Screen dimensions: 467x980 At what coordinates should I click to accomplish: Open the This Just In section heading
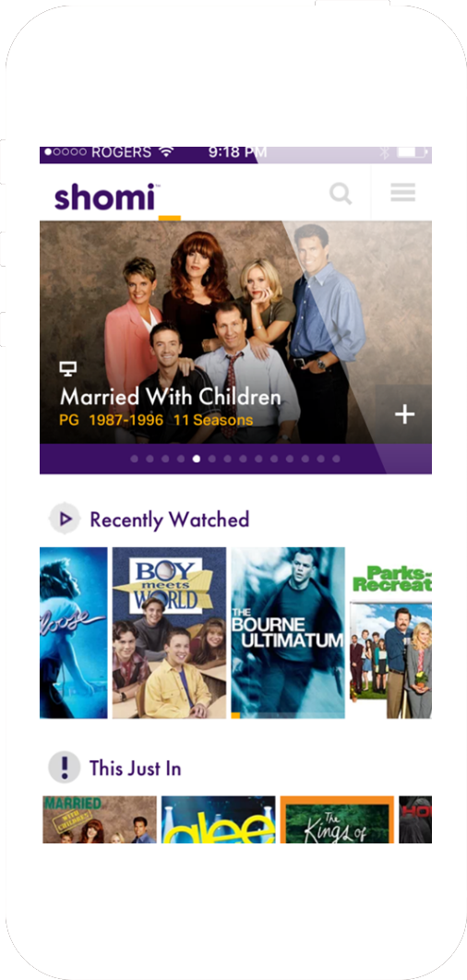[135, 768]
